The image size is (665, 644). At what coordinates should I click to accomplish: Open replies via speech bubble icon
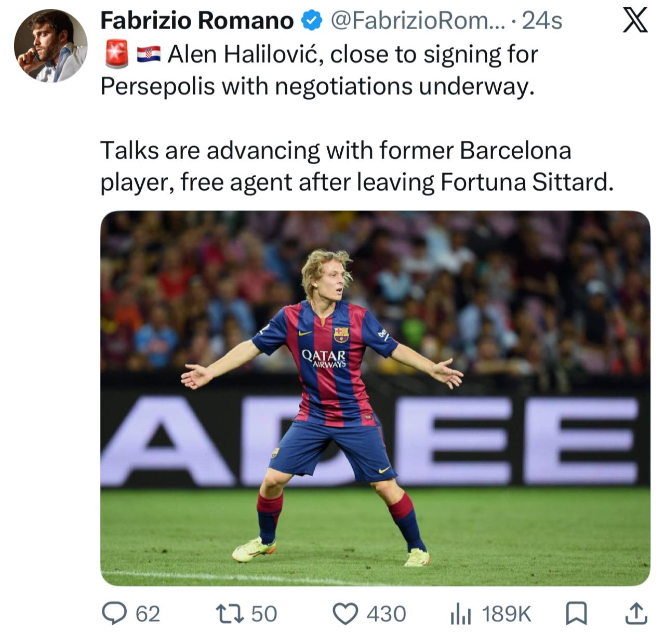114,614
